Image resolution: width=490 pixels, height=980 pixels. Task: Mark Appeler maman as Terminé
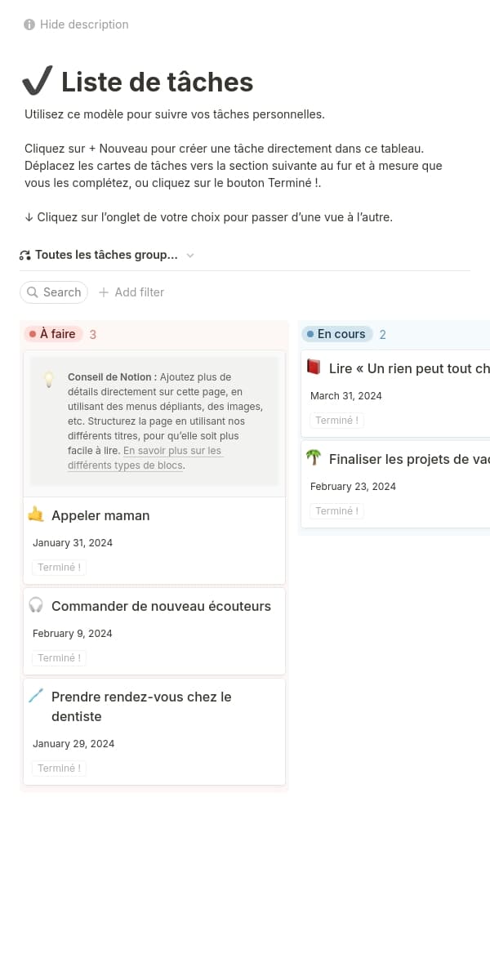tap(59, 568)
